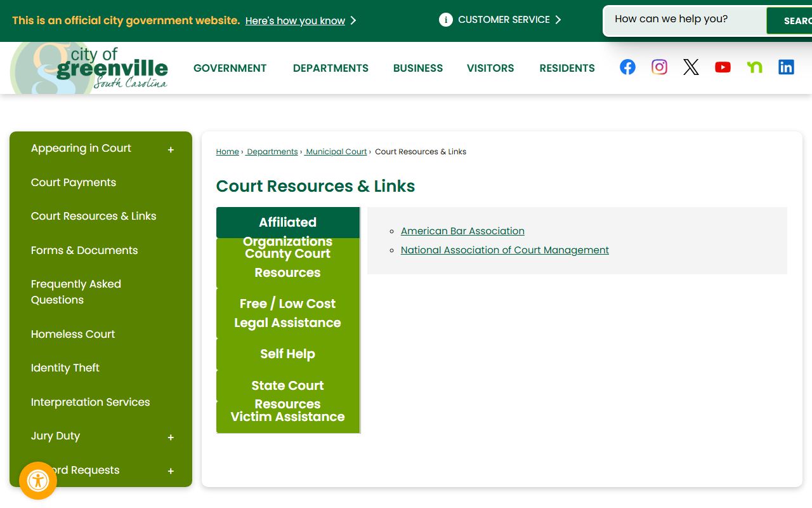The height and width of the screenshot is (508, 812).
Task: Click the Here's how you know link
Action: (295, 21)
